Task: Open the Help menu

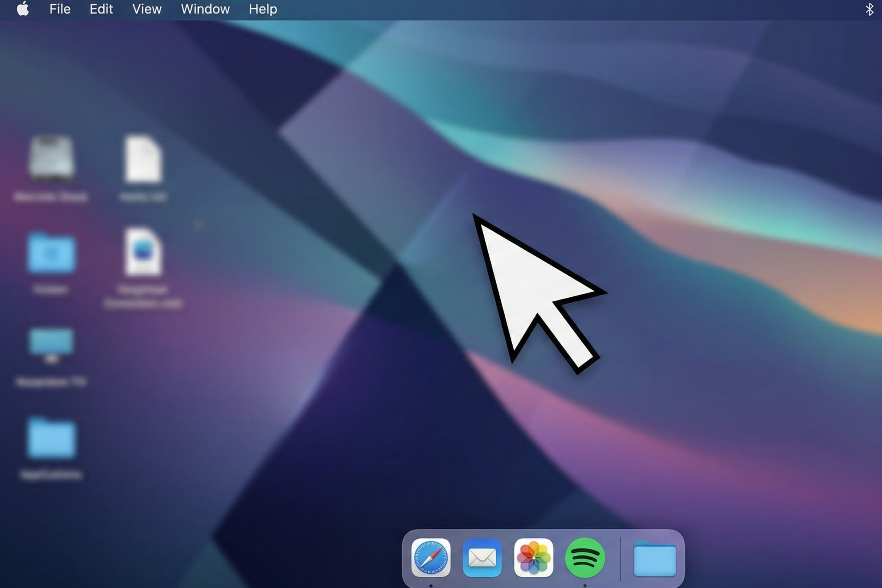Action: (x=263, y=9)
